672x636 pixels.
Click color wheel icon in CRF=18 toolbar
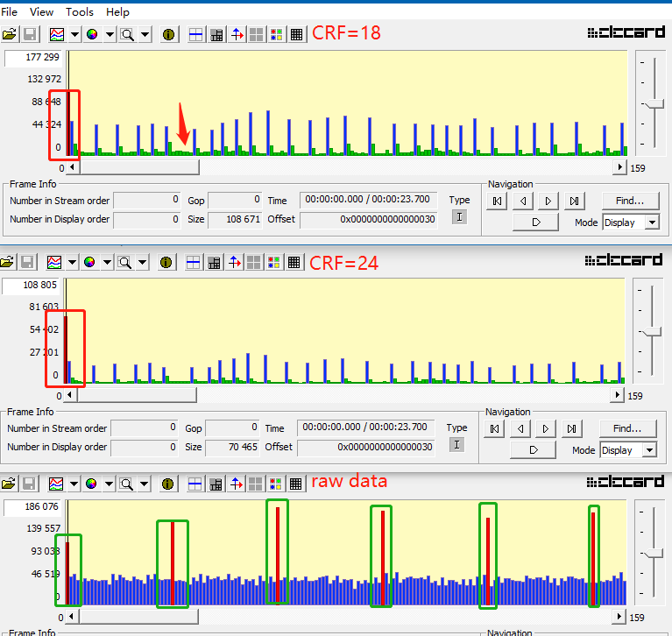pyautogui.click(x=92, y=34)
